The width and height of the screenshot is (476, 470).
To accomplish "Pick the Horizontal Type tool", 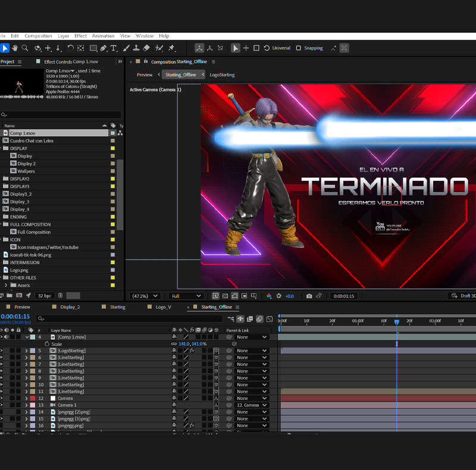I will point(114,48).
